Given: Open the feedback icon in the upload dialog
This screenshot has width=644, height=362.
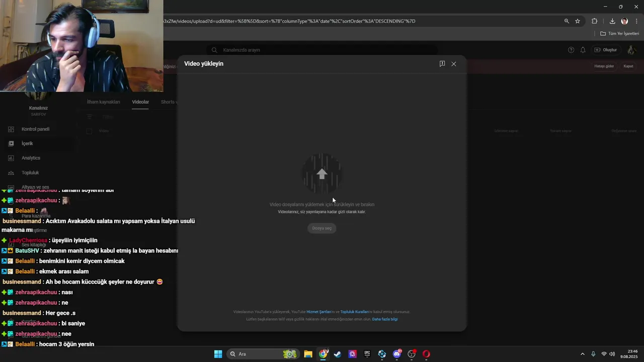Looking at the screenshot, I should (x=442, y=64).
